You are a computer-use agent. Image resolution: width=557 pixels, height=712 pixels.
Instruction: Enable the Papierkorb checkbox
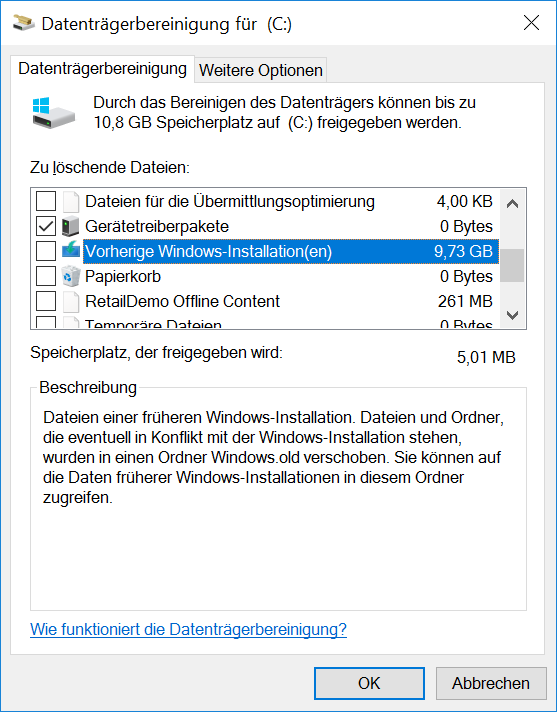point(46,276)
